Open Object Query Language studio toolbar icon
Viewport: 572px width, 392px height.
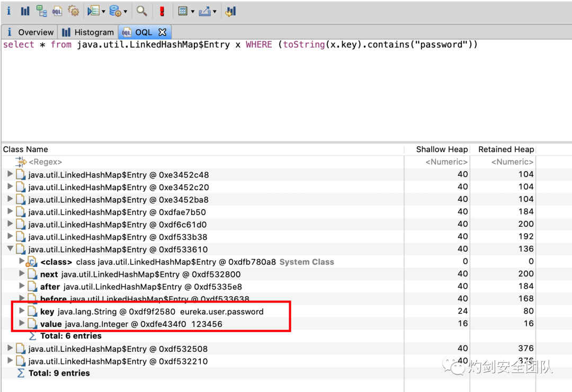[x=57, y=11]
